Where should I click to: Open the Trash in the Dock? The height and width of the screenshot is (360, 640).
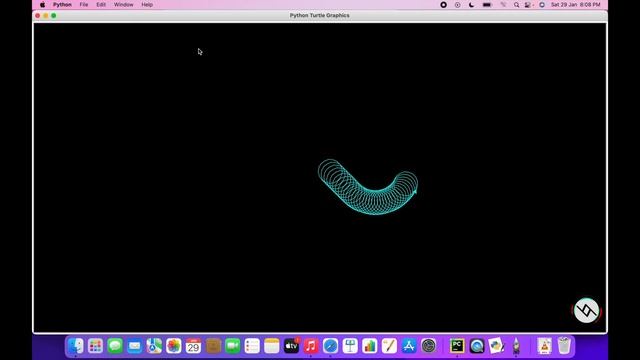pyautogui.click(x=564, y=346)
